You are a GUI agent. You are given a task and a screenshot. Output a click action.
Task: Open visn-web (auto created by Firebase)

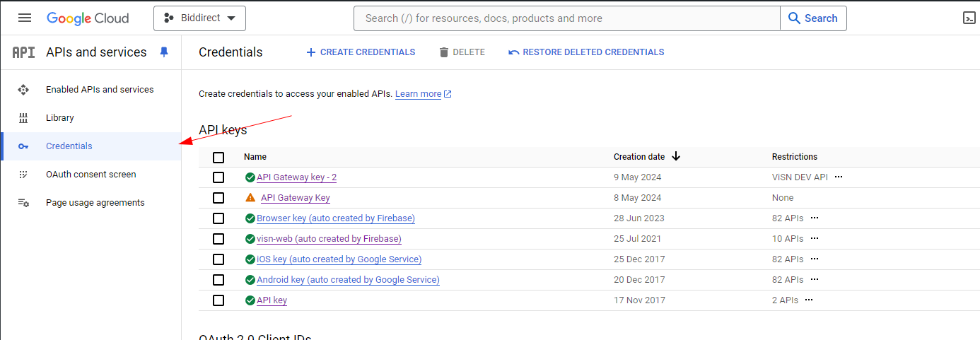pos(329,239)
